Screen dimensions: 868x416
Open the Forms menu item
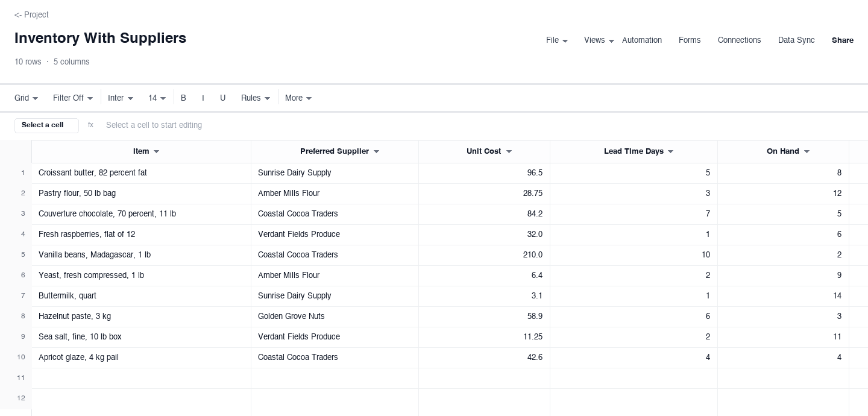click(690, 40)
